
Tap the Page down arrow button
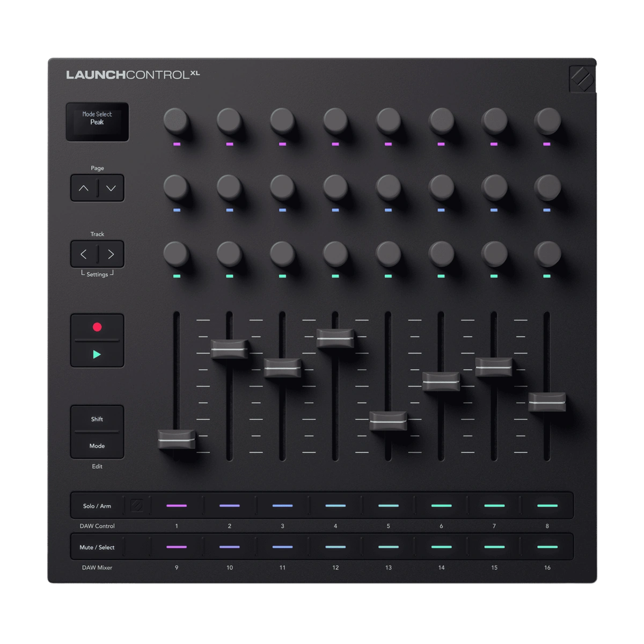[111, 188]
